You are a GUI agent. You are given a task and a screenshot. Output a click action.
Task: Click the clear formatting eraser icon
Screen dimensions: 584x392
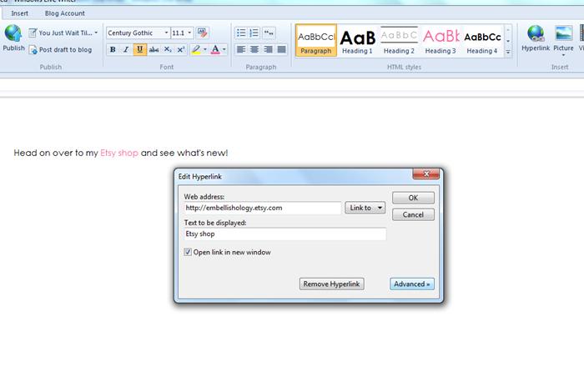[202, 33]
